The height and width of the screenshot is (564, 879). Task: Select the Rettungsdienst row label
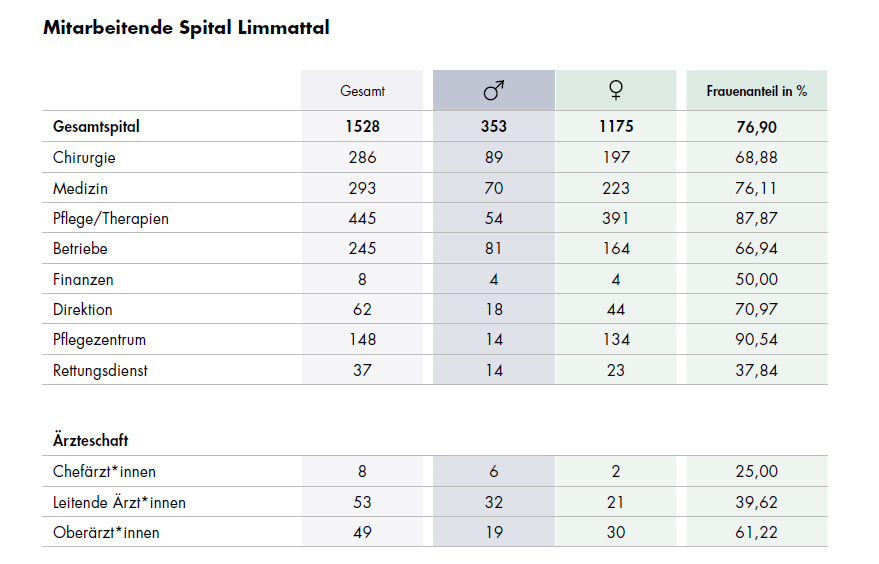tap(100, 371)
